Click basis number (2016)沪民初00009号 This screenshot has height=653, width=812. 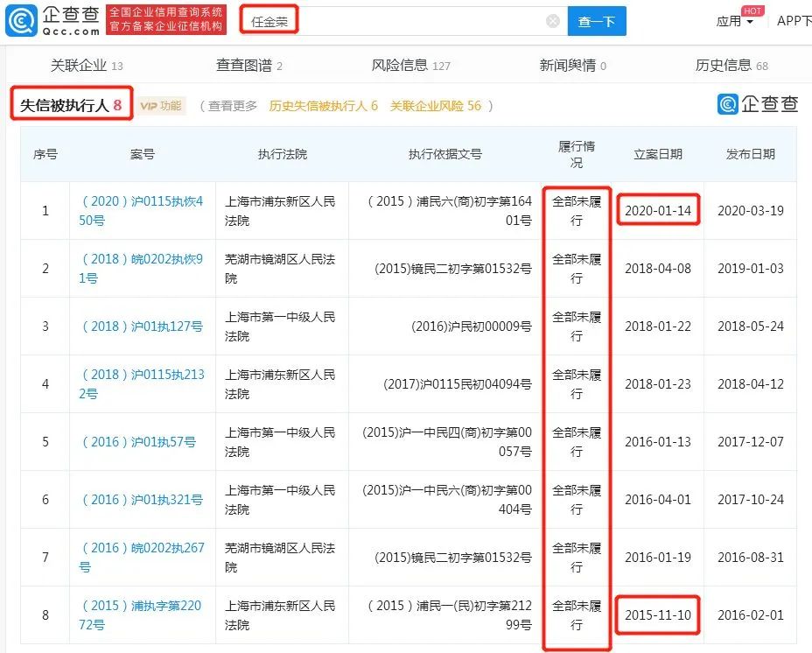coord(472,326)
